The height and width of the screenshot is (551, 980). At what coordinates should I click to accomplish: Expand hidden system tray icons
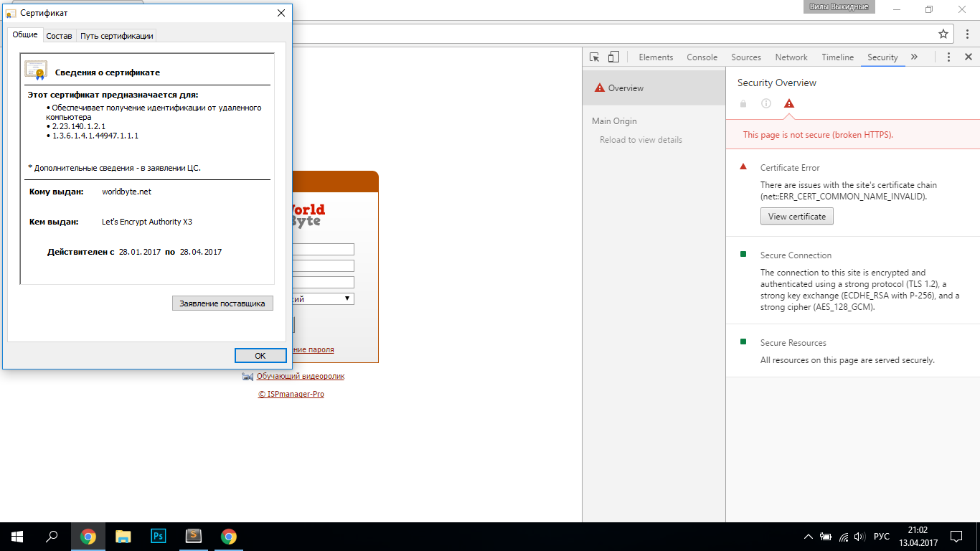[809, 537]
